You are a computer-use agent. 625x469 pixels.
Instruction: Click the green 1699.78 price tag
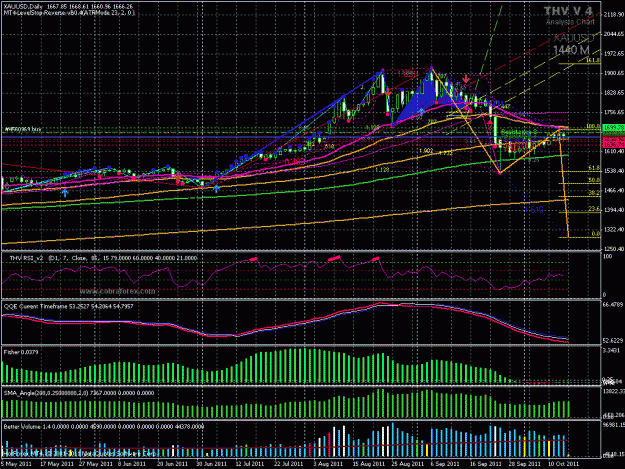(x=613, y=128)
